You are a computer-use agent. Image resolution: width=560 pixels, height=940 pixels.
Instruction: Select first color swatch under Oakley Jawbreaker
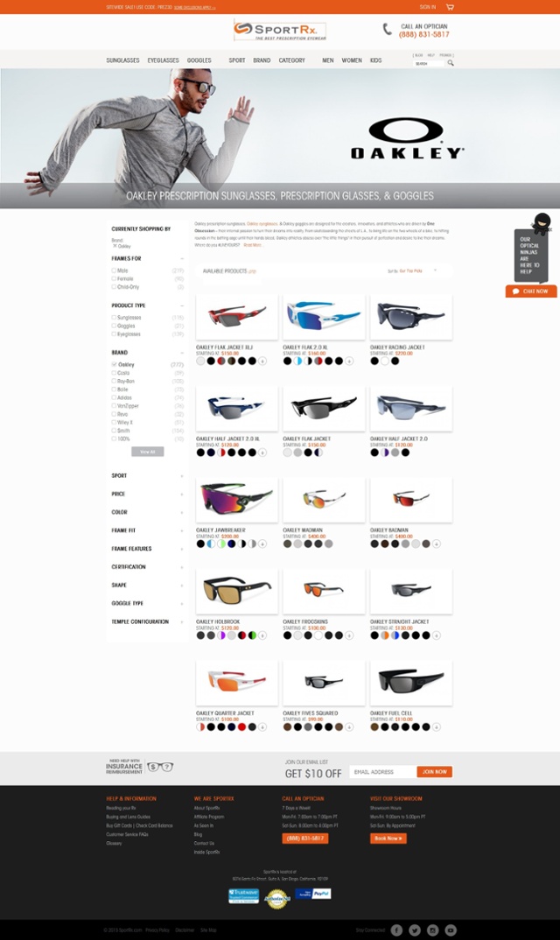201,544
